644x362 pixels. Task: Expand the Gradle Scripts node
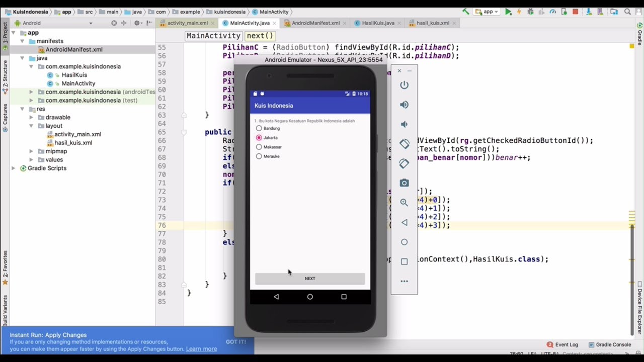coord(14,168)
